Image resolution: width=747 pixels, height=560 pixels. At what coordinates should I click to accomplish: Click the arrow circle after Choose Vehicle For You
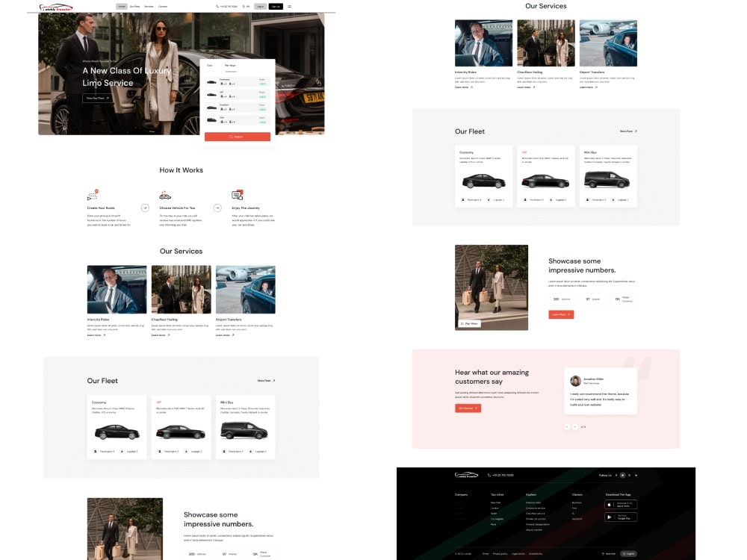(x=217, y=208)
